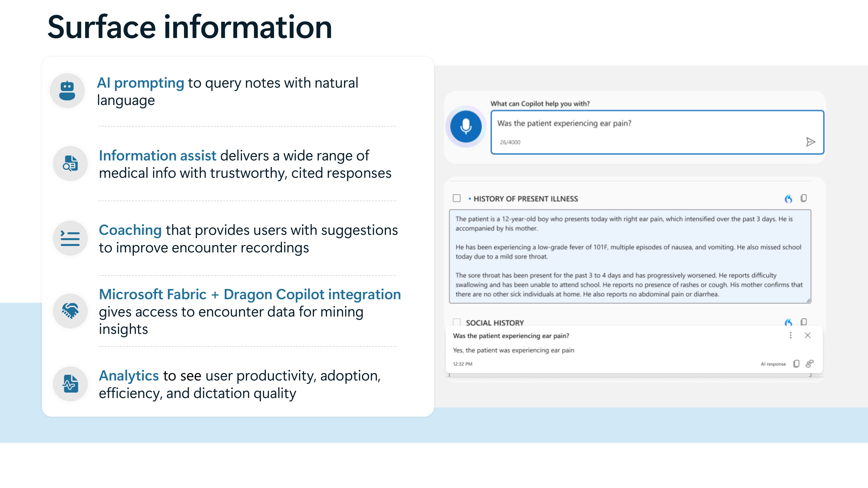Click the blue microphone dictation button

pyautogui.click(x=466, y=127)
